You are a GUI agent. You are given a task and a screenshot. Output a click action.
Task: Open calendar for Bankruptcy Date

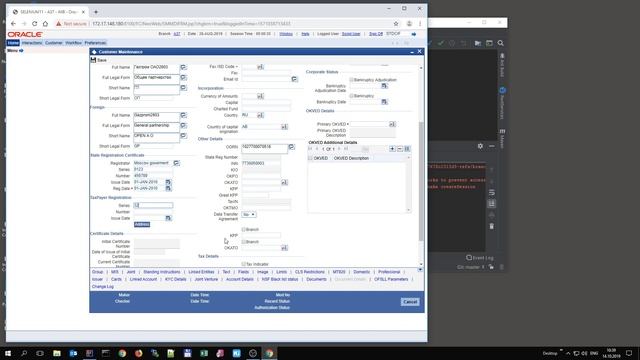click(384, 102)
